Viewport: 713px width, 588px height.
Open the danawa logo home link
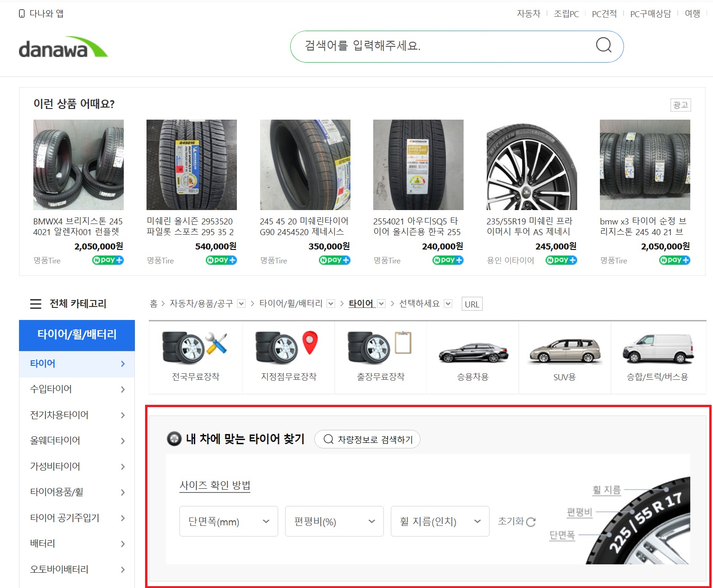63,47
